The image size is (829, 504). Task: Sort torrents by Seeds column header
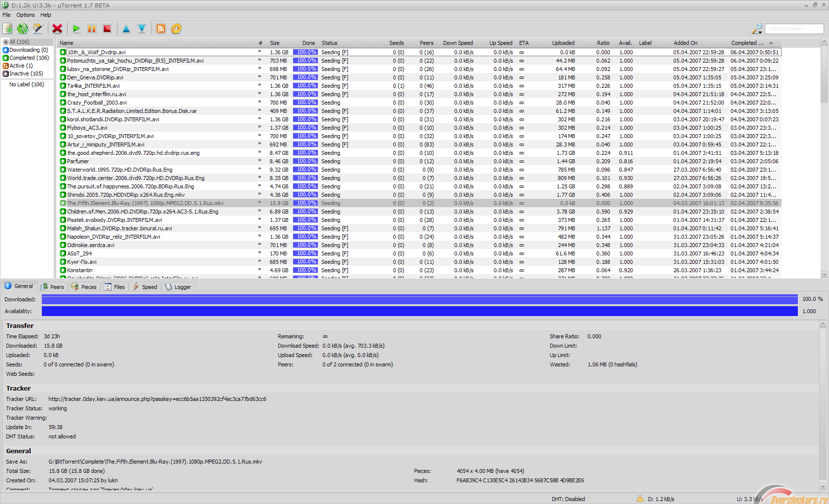(396, 43)
